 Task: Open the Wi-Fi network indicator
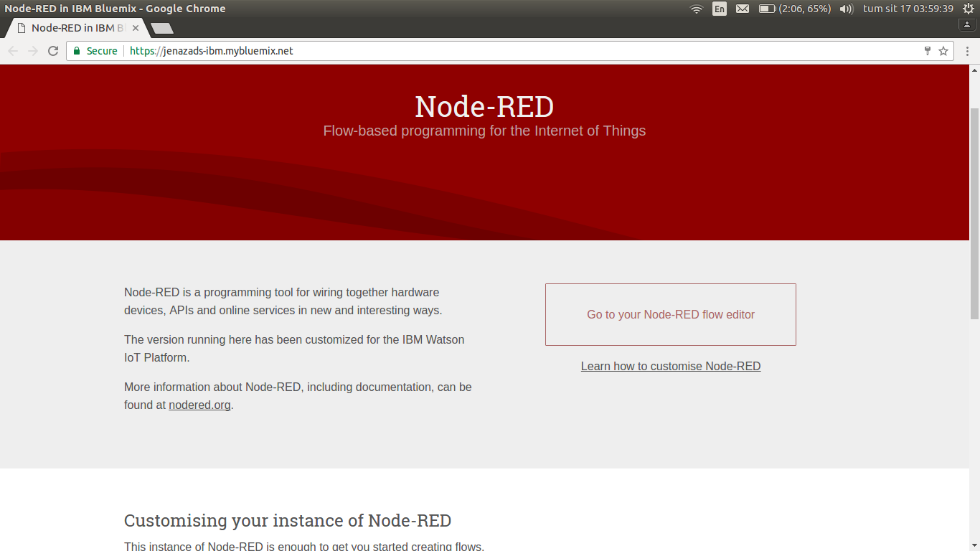(x=696, y=9)
